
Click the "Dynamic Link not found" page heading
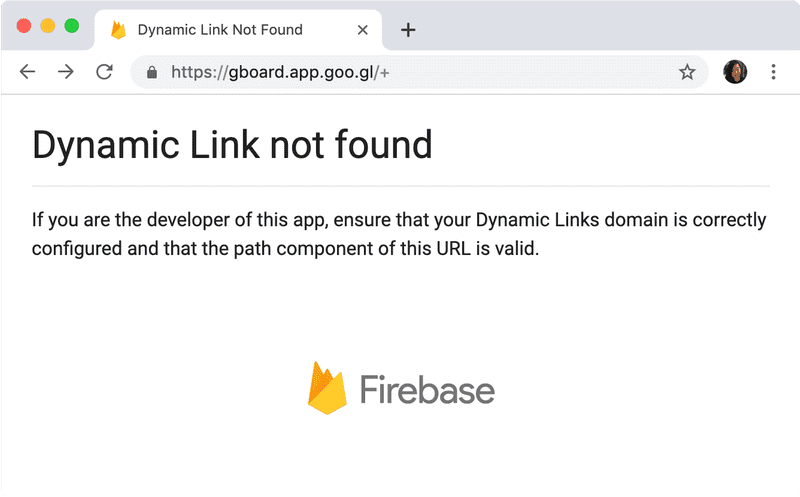[232, 145]
